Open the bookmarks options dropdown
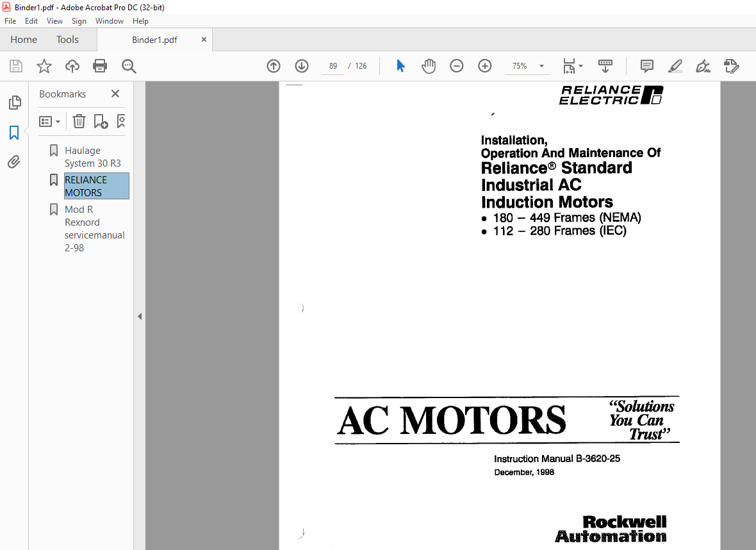756x550 pixels. pyautogui.click(x=50, y=121)
